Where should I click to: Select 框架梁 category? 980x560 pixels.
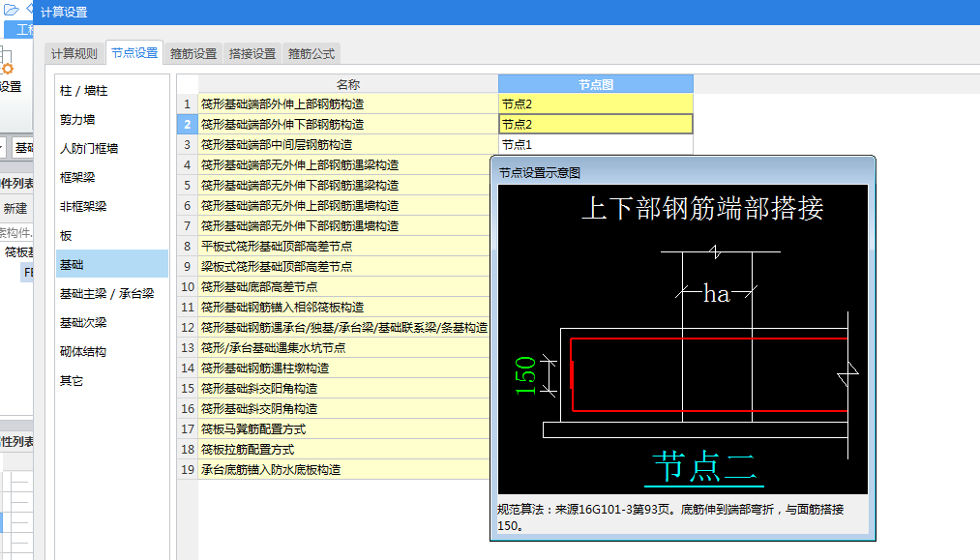(112, 177)
